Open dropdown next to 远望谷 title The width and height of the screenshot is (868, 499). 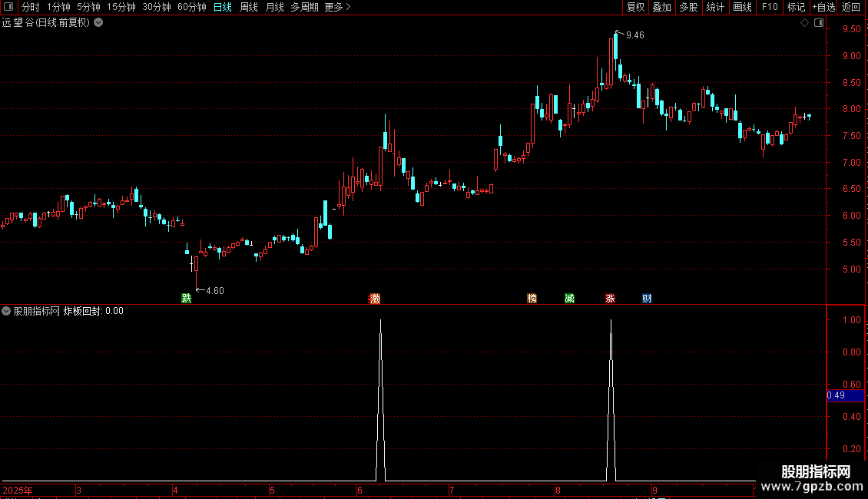pos(98,23)
